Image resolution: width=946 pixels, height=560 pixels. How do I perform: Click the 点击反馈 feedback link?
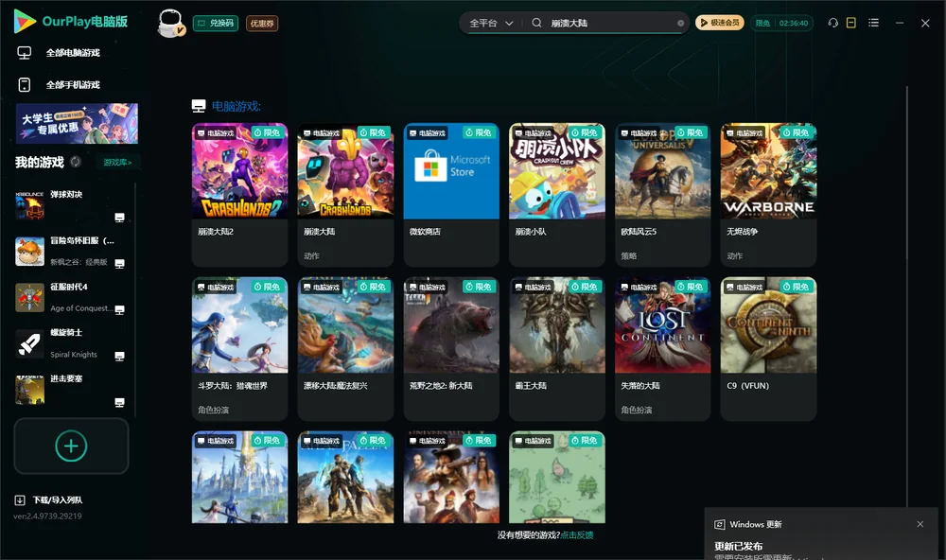577,535
